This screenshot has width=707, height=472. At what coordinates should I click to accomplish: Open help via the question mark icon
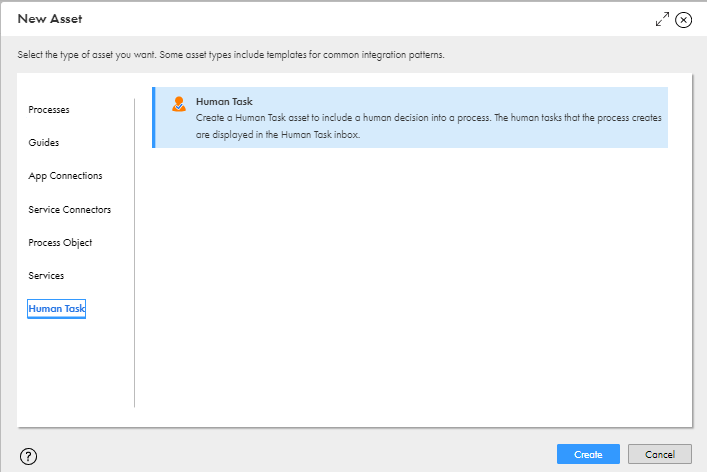[x=28, y=456]
